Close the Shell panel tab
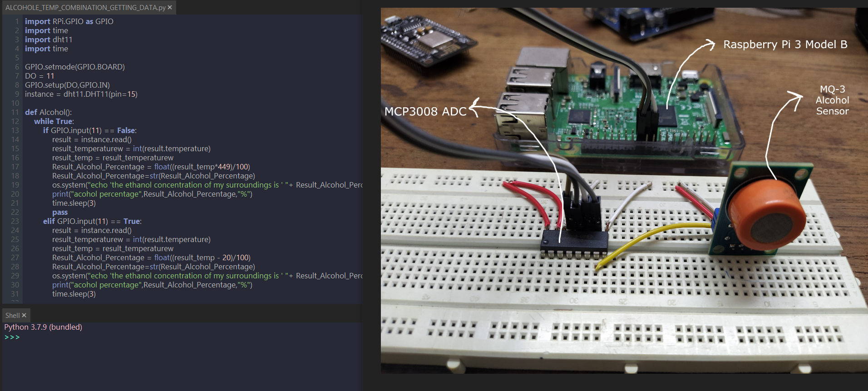 [24, 315]
